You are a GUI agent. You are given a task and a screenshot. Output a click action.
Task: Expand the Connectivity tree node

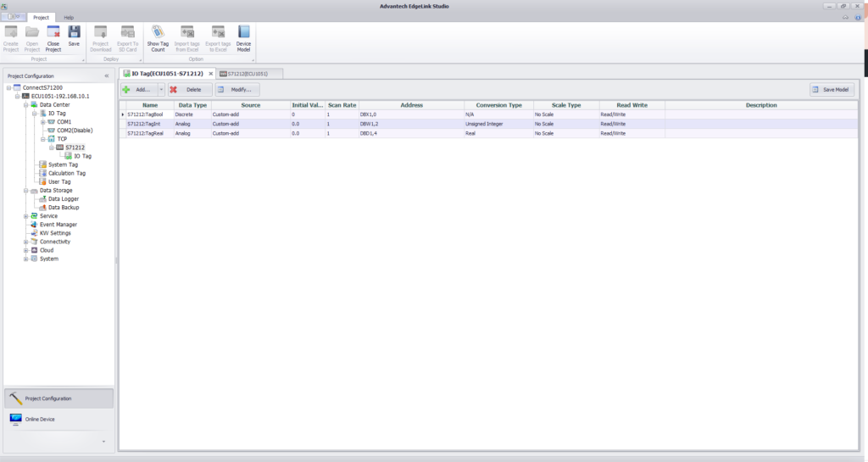tap(25, 242)
